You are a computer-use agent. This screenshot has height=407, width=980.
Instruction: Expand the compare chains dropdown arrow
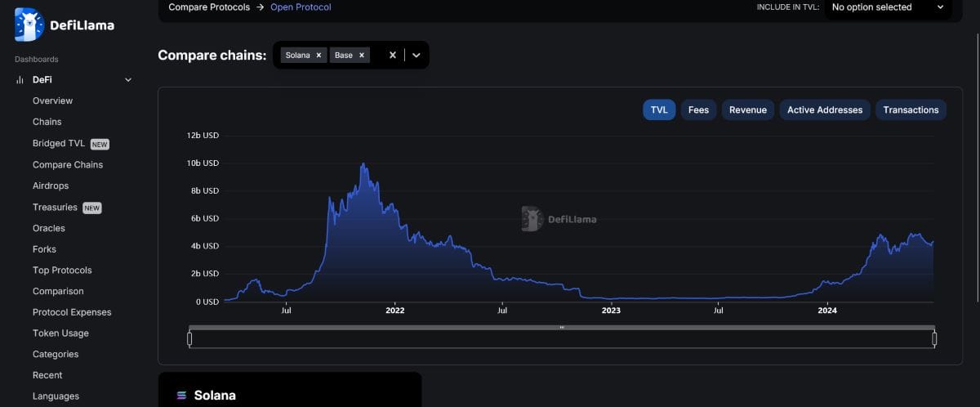[x=416, y=55]
